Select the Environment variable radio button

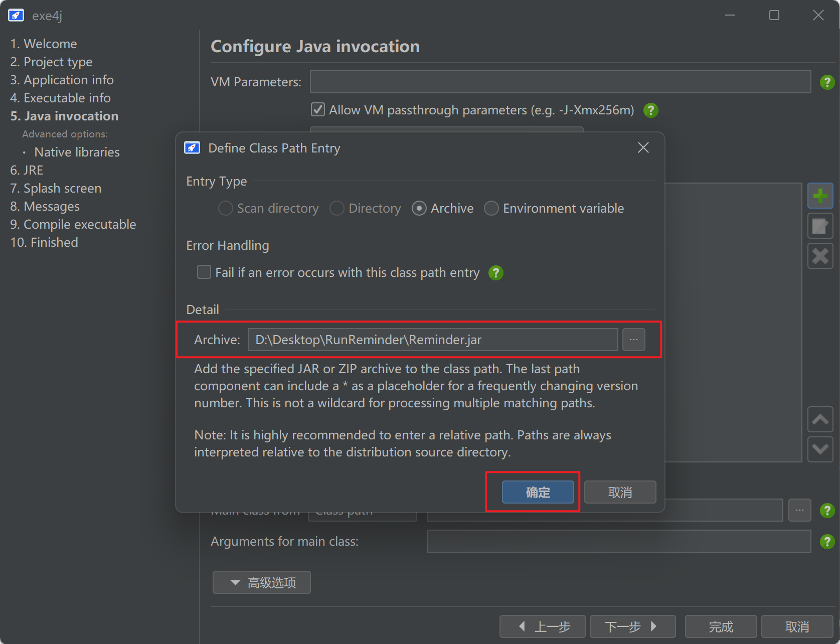(x=491, y=208)
